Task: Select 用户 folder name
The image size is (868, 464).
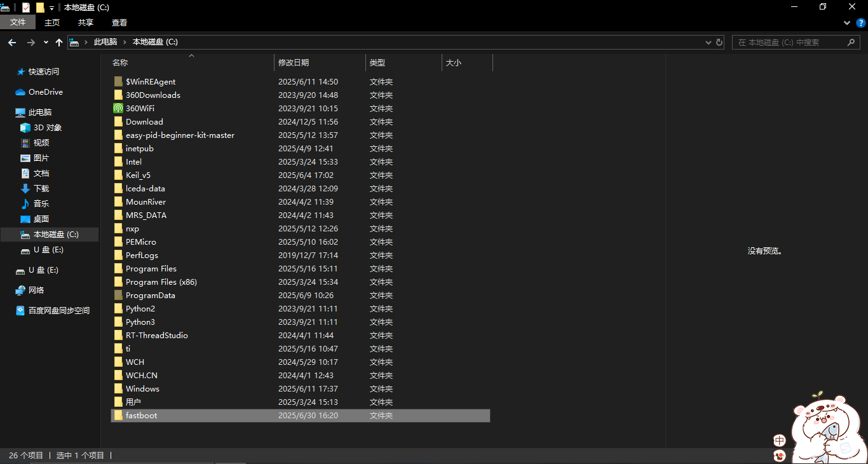Action: click(x=133, y=402)
